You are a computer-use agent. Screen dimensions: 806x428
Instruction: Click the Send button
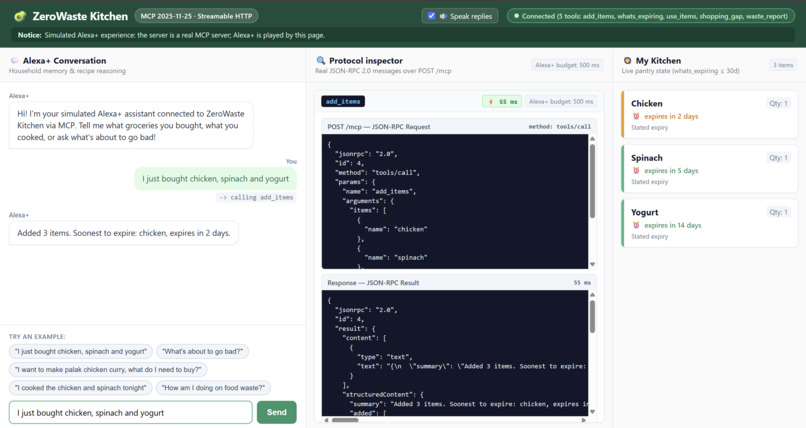click(x=277, y=412)
